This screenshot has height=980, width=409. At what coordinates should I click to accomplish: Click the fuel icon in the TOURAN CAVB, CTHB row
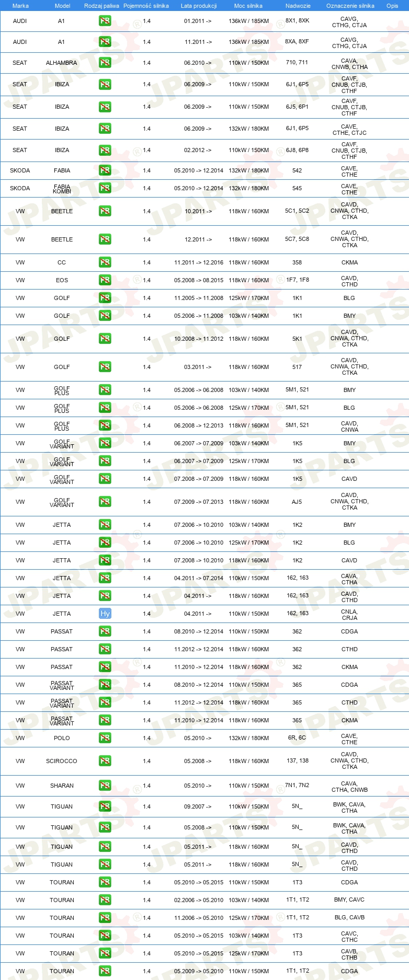105,953
